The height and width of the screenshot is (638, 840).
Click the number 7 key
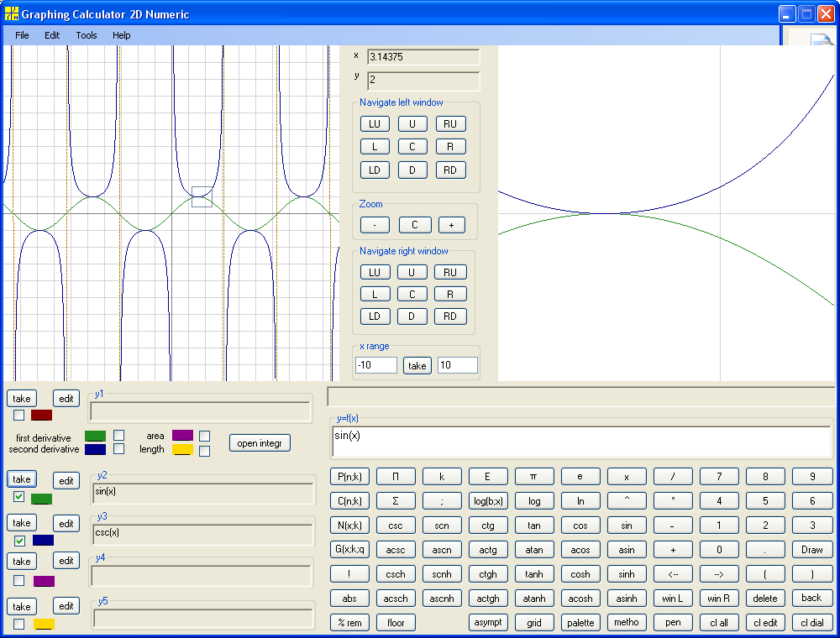click(719, 476)
